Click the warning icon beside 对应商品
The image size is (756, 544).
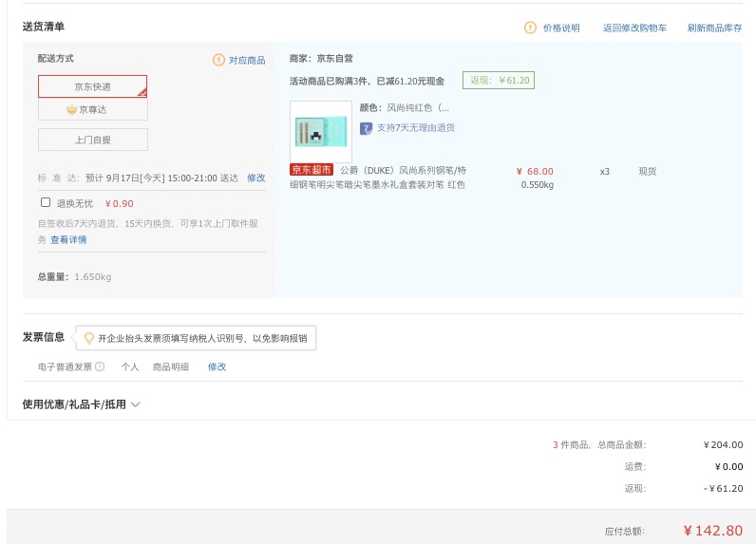pos(218,60)
